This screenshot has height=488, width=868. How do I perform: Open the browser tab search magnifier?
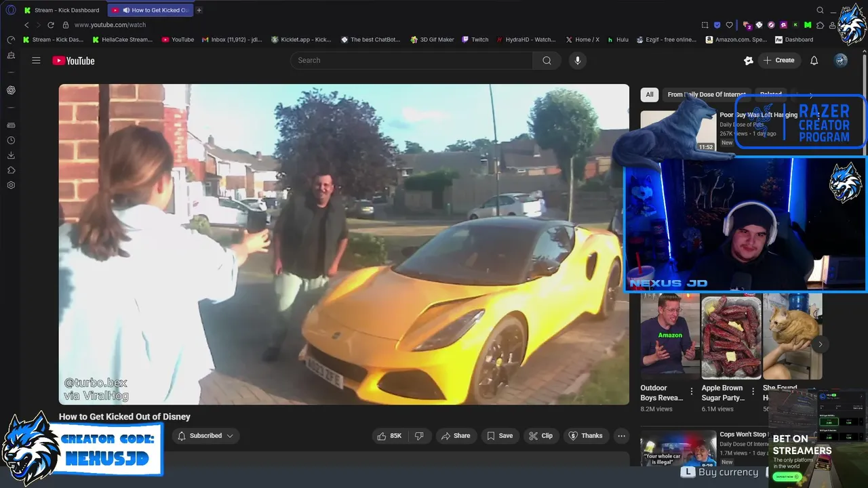coord(821,10)
